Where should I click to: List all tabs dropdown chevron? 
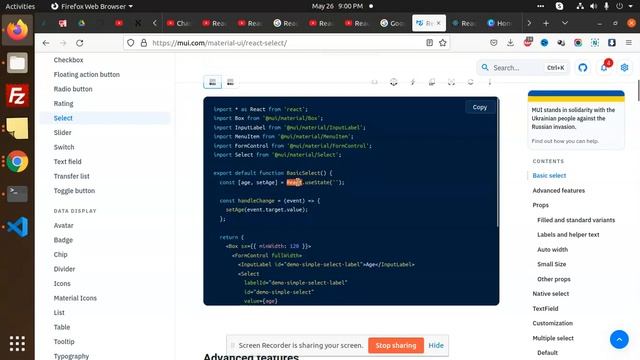565,23
